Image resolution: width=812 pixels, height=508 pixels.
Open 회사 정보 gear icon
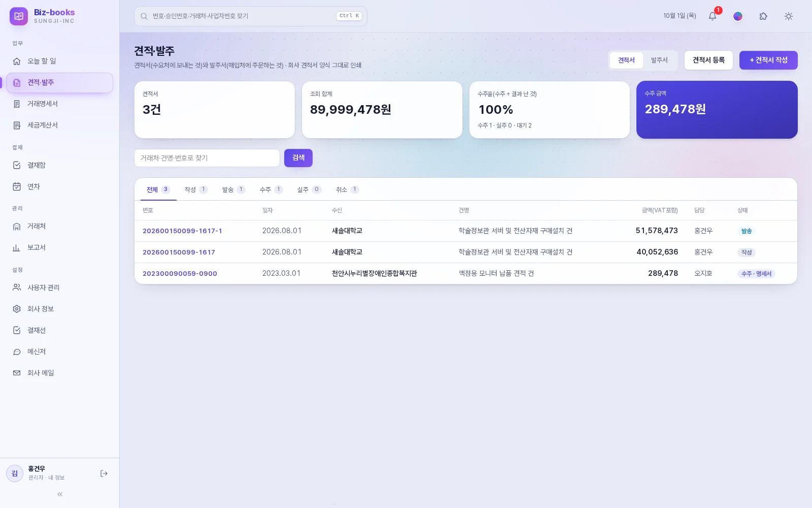click(x=17, y=309)
